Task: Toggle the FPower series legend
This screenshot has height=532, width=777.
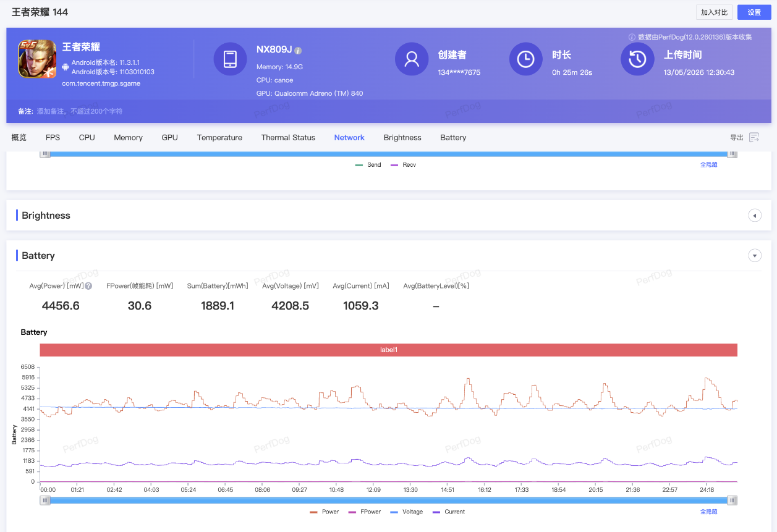Action: click(365, 512)
